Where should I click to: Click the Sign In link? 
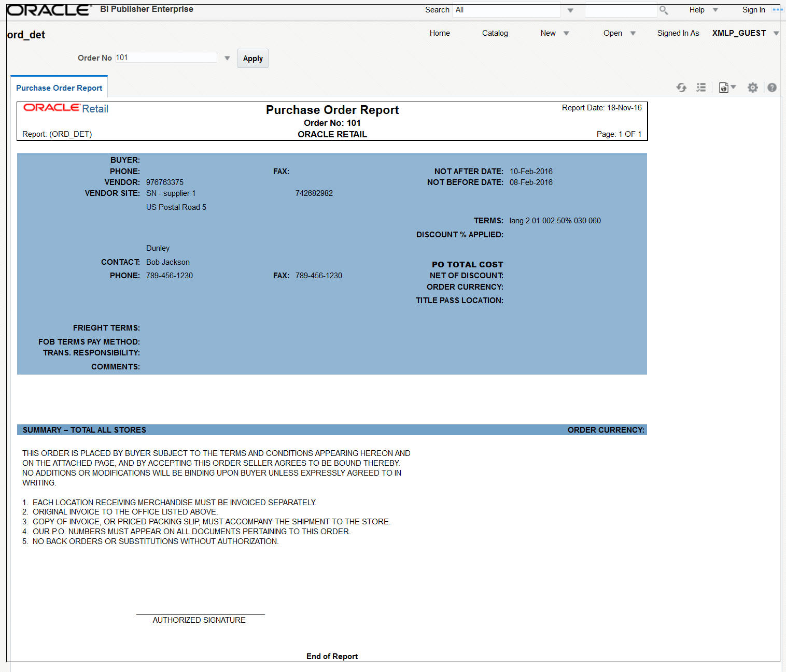754,10
